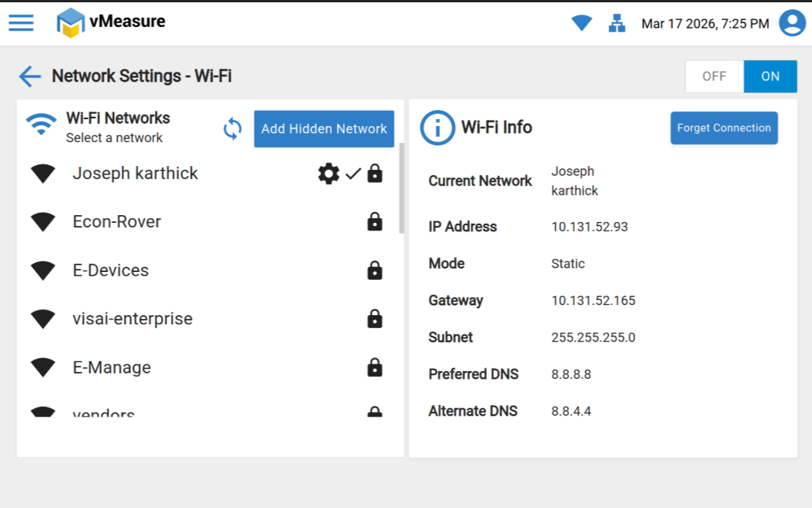Select the Joseph karthick network
This screenshot has height=508, width=812.
tap(135, 174)
